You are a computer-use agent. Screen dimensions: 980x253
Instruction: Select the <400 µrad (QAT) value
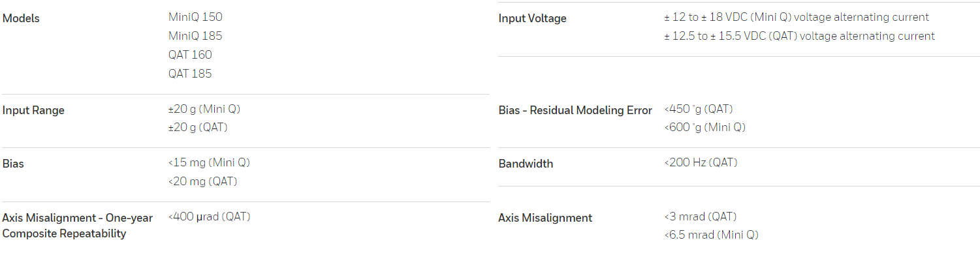tap(209, 216)
